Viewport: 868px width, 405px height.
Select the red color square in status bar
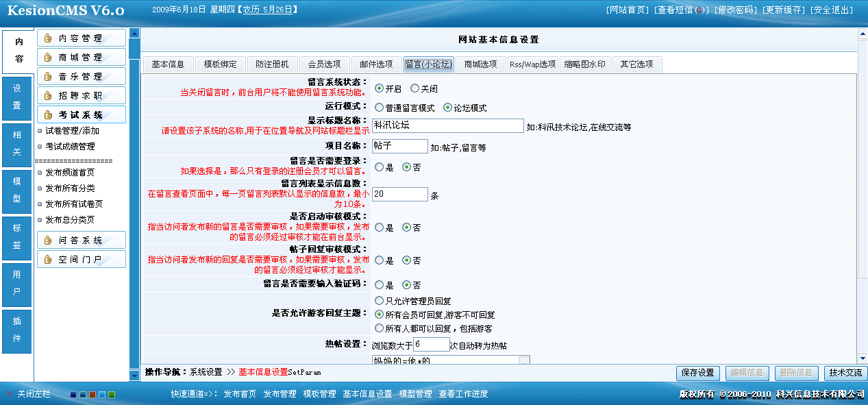coord(91,395)
